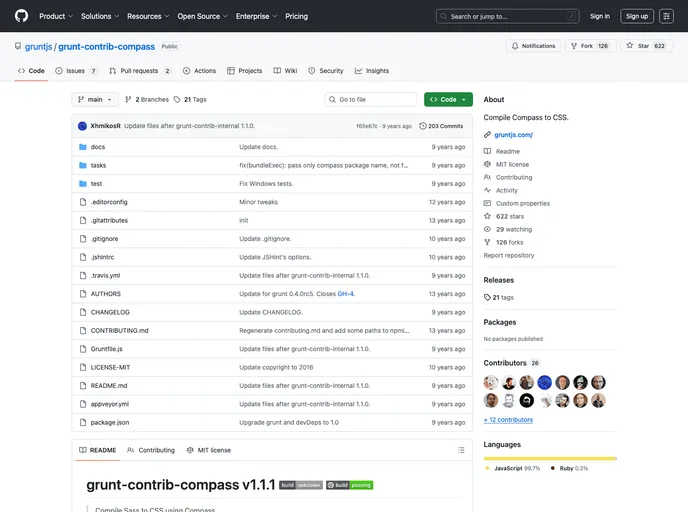Click the Go to file input
The height and width of the screenshot is (512, 688).
(x=371, y=100)
